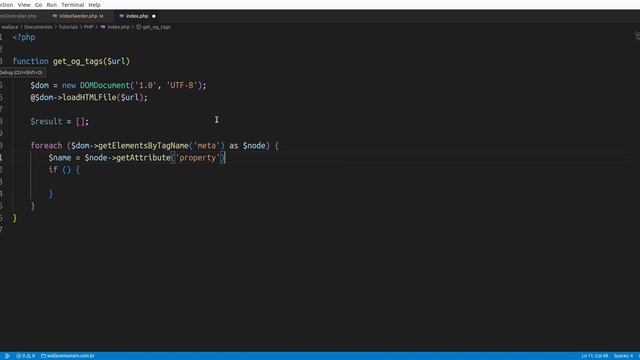Open the Tutoriais breadcrumb folder
Screen dimensions: 640x360
68,27
